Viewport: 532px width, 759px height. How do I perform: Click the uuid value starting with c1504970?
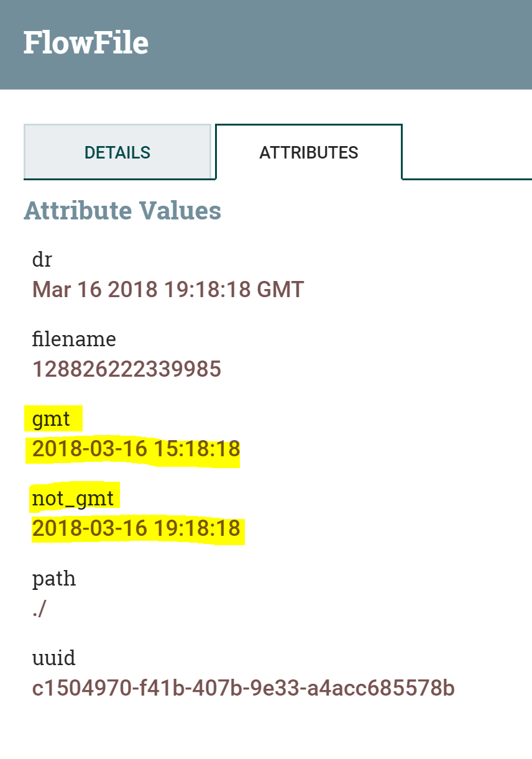point(243,688)
